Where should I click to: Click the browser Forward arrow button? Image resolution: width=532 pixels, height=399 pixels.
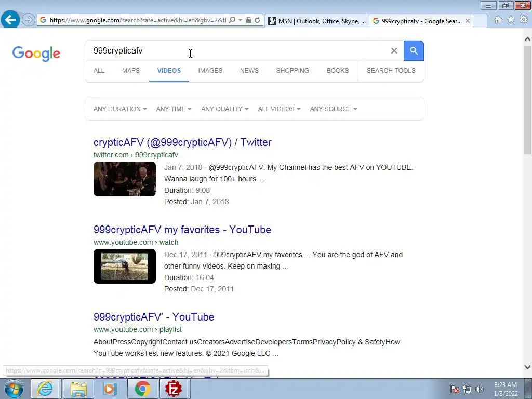(x=29, y=20)
